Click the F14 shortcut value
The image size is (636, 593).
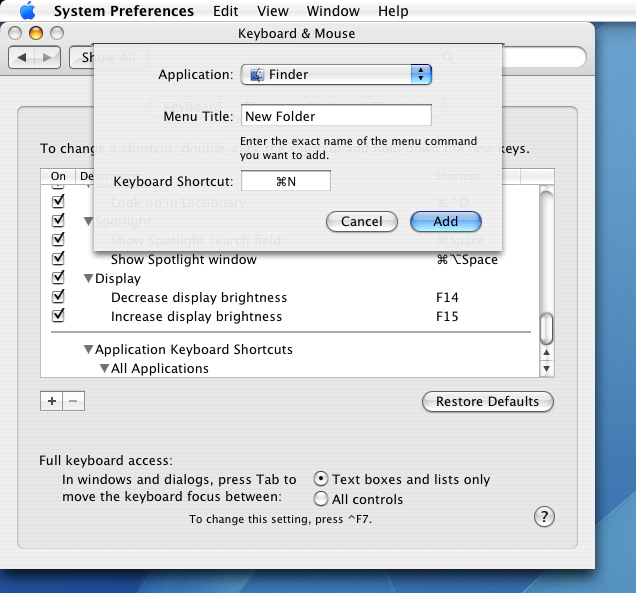click(447, 297)
